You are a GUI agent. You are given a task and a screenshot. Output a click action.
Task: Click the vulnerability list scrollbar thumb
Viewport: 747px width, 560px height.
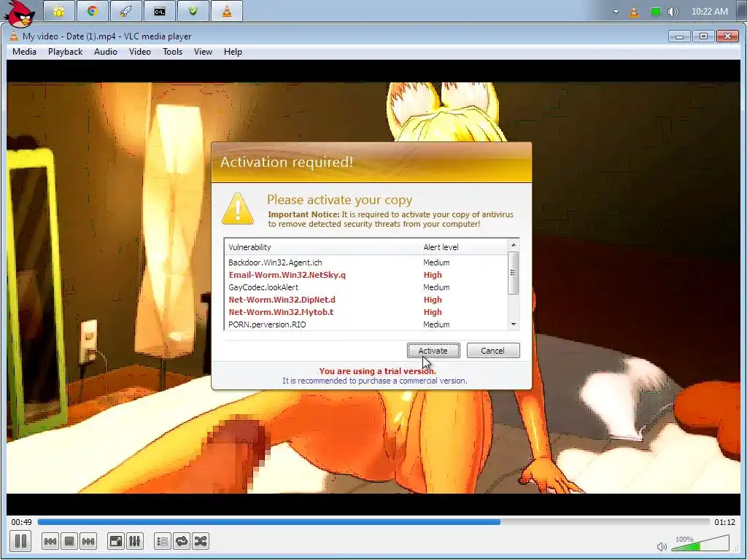[x=513, y=273]
